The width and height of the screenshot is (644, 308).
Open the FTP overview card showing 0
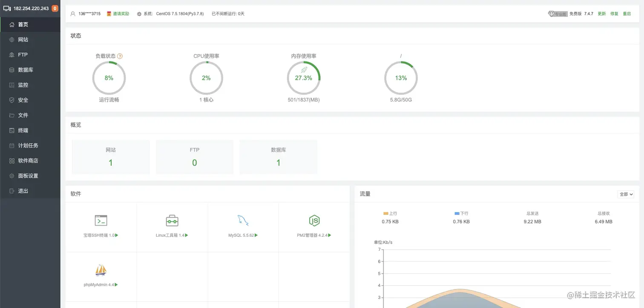195,157
